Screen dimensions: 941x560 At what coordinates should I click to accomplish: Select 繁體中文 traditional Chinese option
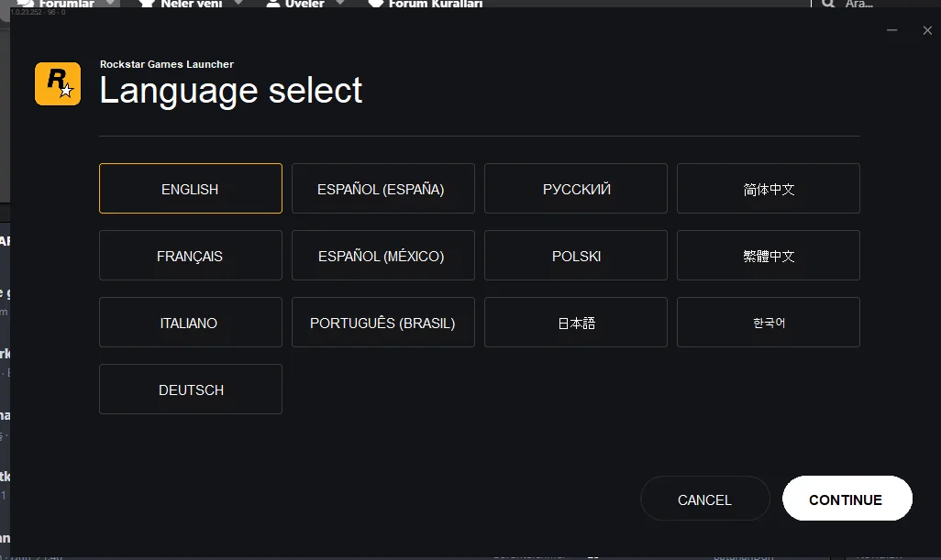pyautogui.click(x=768, y=256)
